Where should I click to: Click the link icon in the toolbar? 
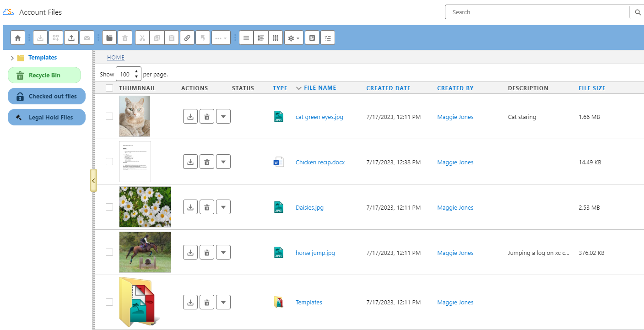coord(187,38)
